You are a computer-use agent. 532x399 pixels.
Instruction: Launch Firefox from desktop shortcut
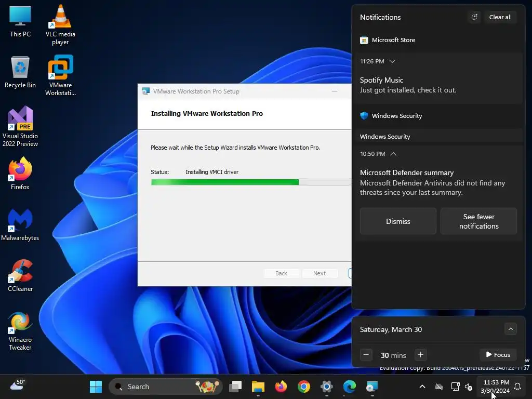point(20,174)
